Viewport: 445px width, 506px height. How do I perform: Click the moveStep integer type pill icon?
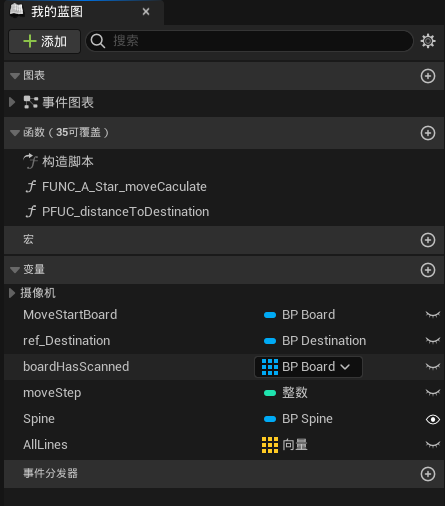click(x=270, y=393)
